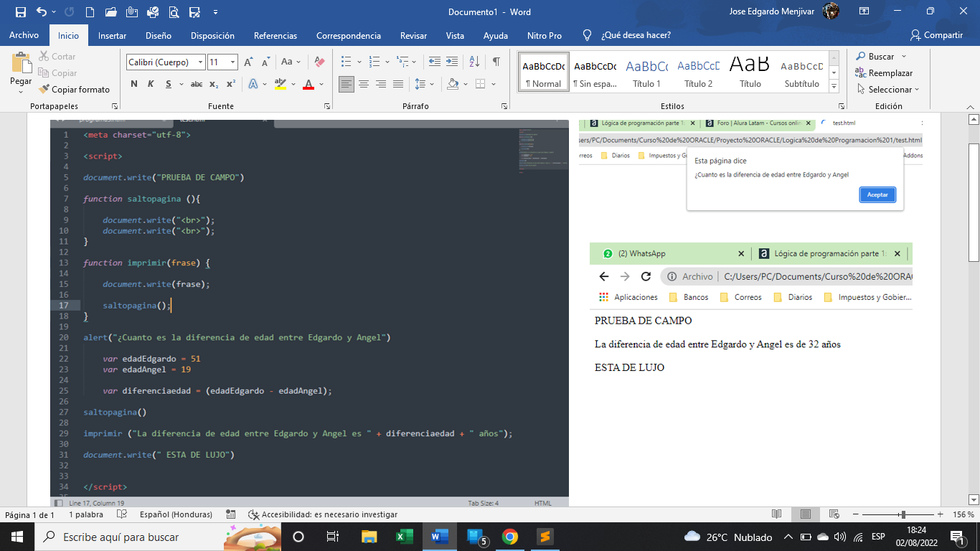Open the Pegar options arrow
The height and width of the screenshot is (551, 980).
point(21,92)
